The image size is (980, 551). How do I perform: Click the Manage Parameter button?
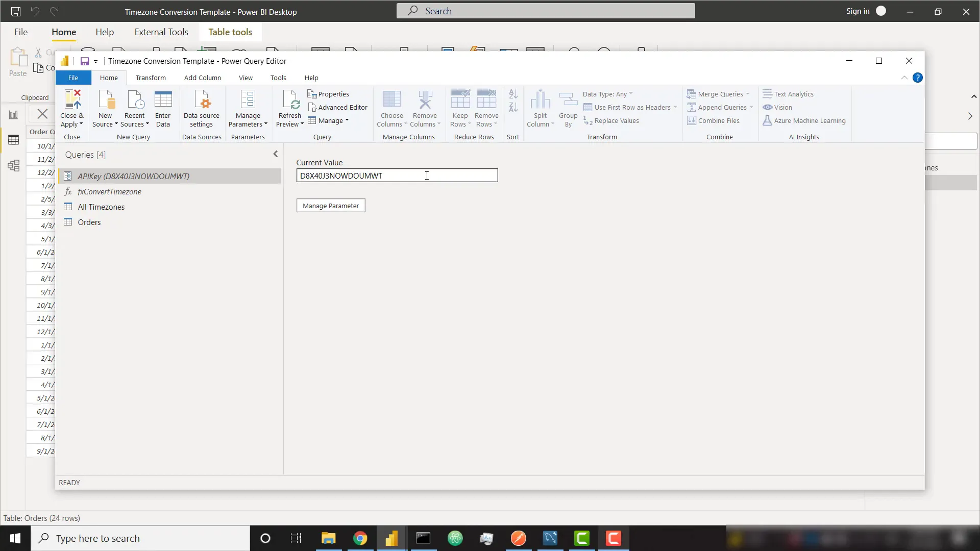point(331,205)
